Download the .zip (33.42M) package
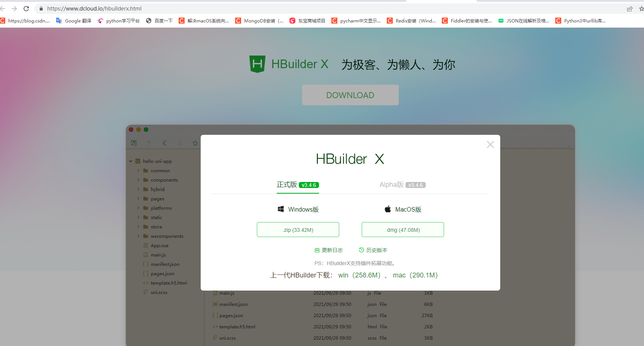 click(298, 229)
